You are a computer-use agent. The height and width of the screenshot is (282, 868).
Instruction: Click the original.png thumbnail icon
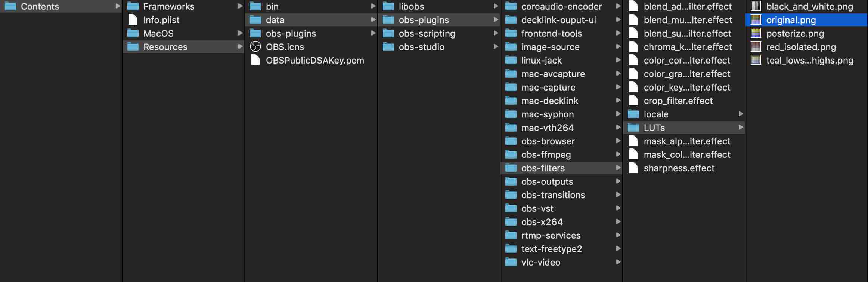[756, 20]
